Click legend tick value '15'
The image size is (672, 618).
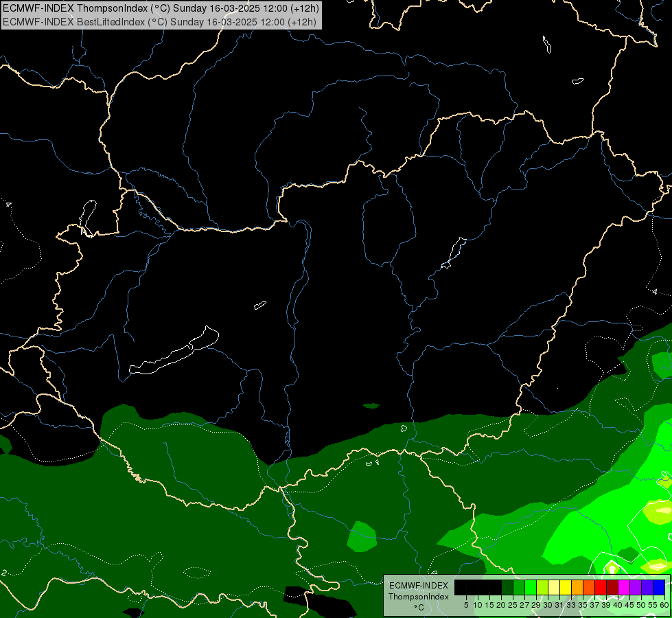click(489, 605)
